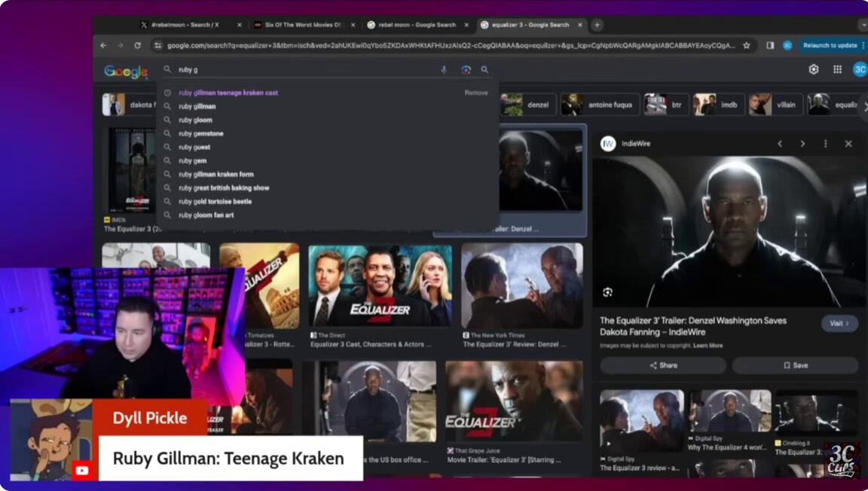Select the 'ruby gillman' search suggestion

(x=197, y=106)
